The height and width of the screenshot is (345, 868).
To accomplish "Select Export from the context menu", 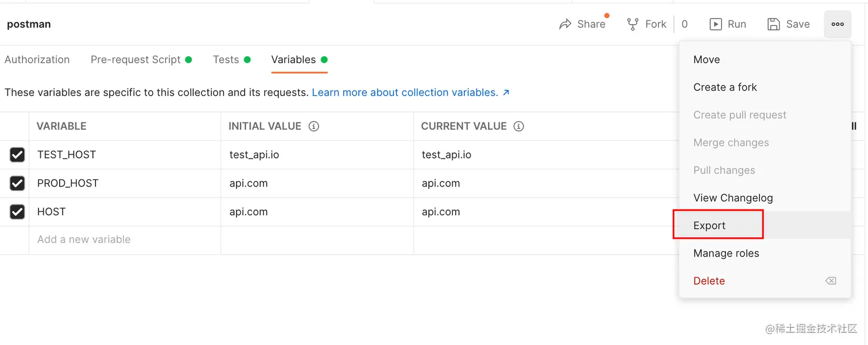I will coord(710,226).
